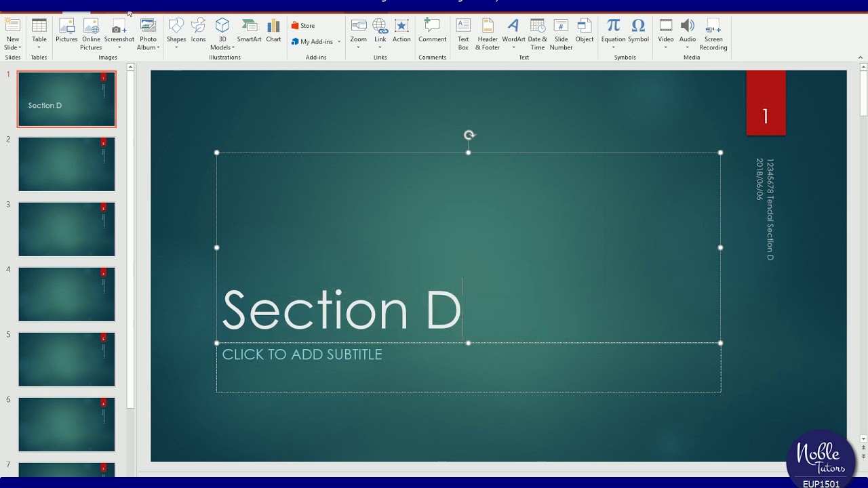Insert a Comment

pos(432,30)
